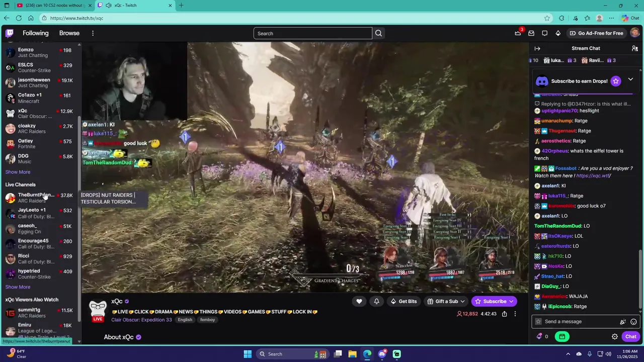
Task: Open summit1g ARC Raiders channel
Action: 39,313
